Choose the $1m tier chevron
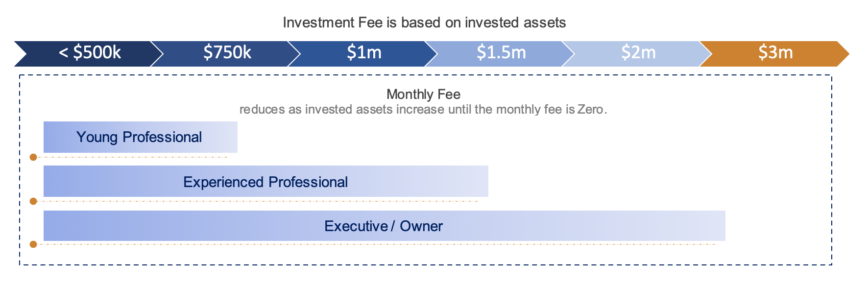The height and width of the screenshot is (285, 868). (x=363, y=53)
